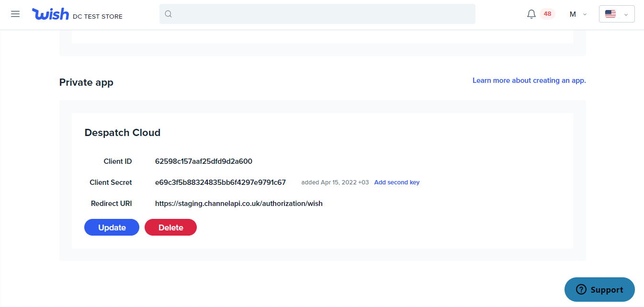This screenshot has width=644, height=307.
Task: Select the Redirect URI staging.channelapi.co.uk value
Action: (239, 204)
